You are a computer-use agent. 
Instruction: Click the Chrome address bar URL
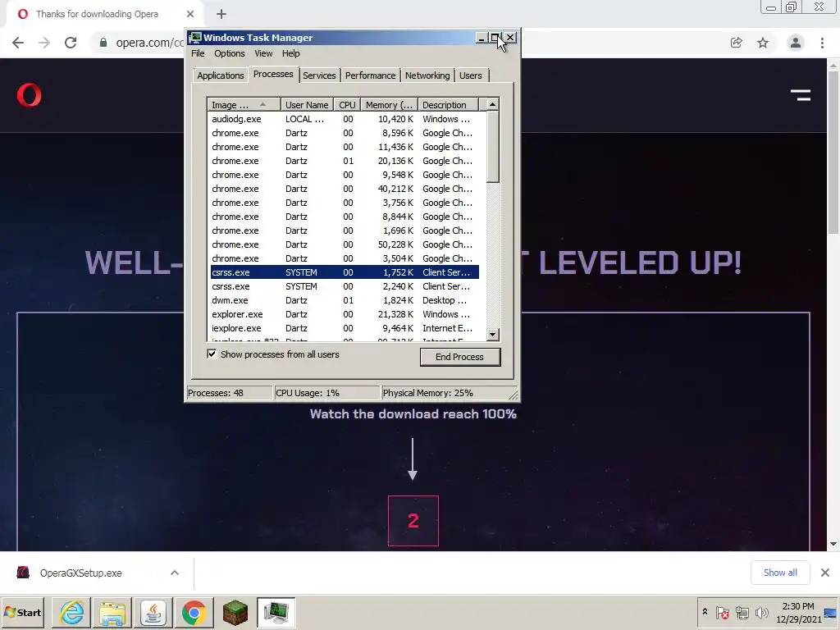click(x=150, y=43)
